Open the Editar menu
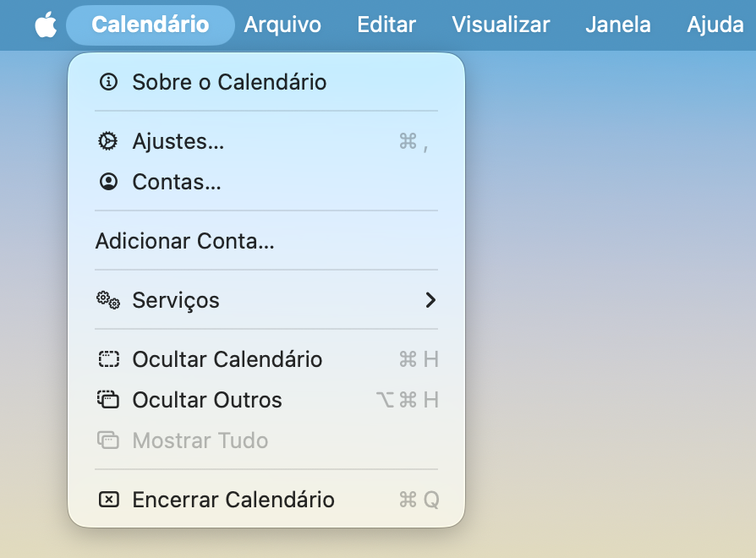The width and height of the screenshot is (756, 558). pyautogui.click(x=386, y=25)
